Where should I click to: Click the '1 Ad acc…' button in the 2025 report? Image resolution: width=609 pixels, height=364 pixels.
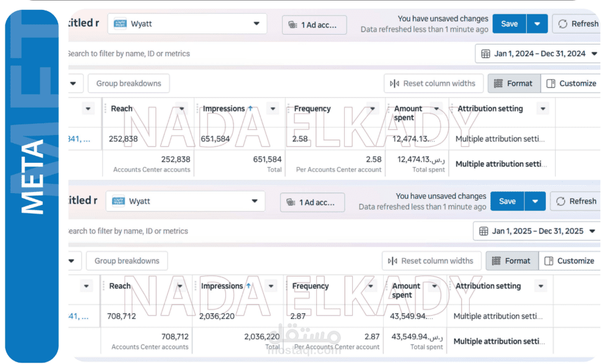[313, 202]
